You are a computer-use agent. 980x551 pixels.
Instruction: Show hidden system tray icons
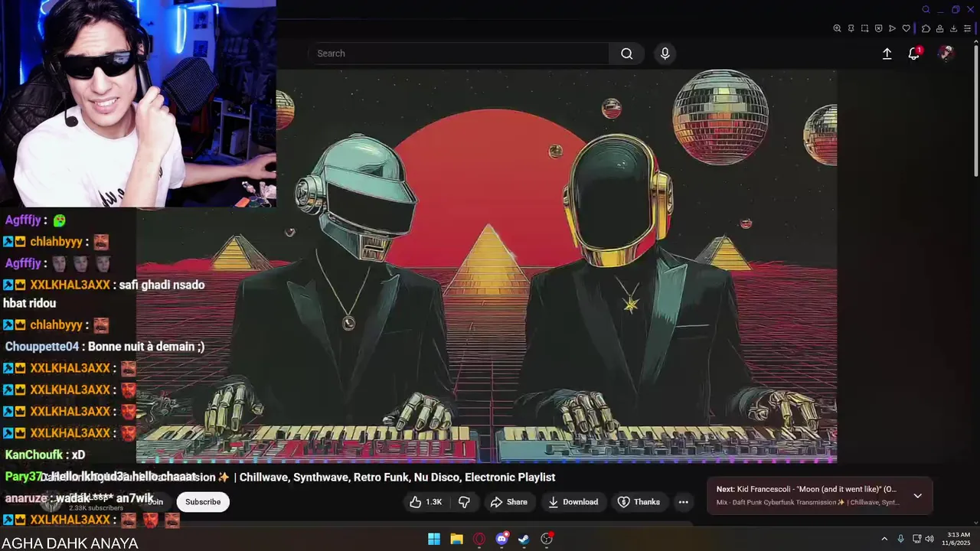[x=884, y=539]
